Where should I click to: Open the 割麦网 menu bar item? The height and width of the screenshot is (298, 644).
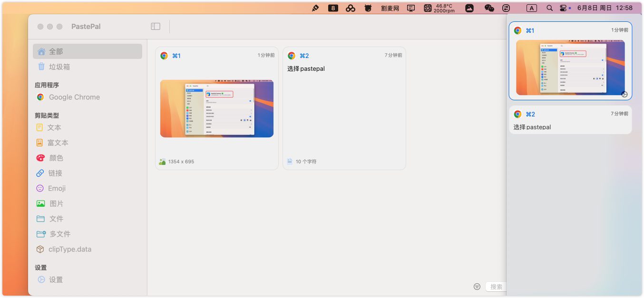390,8
